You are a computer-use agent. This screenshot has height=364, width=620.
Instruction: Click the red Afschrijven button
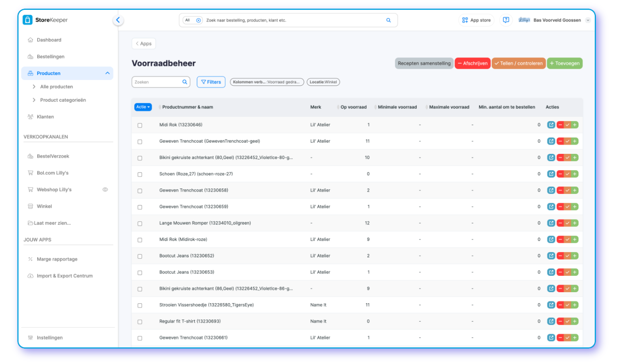point(473,63)
